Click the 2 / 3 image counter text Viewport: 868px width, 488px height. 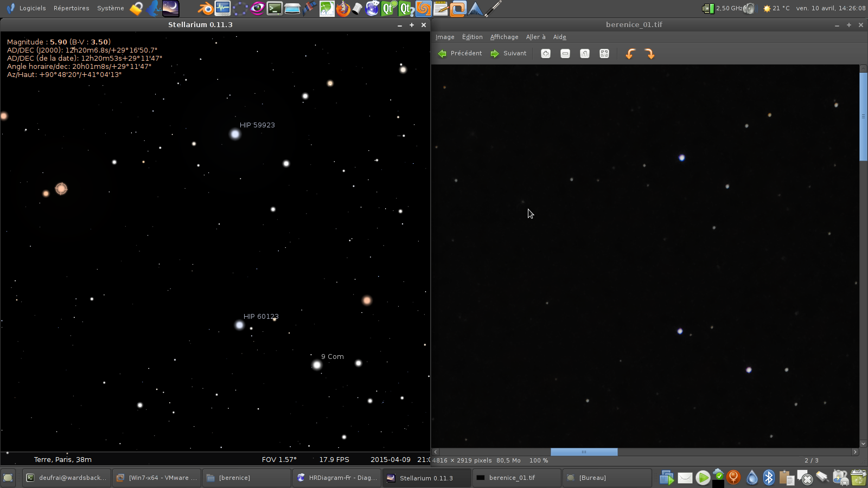click(x=812, y=460)
